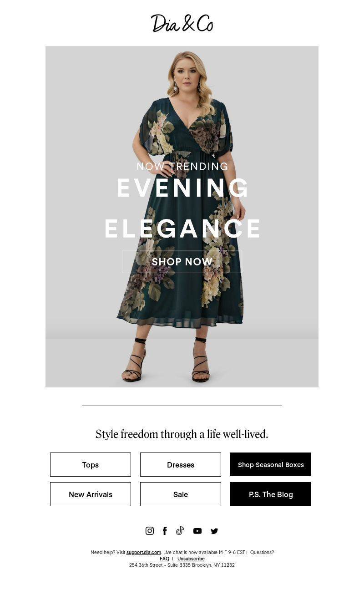Click the EVENING ELEGANCE headline

coord(182,208)
